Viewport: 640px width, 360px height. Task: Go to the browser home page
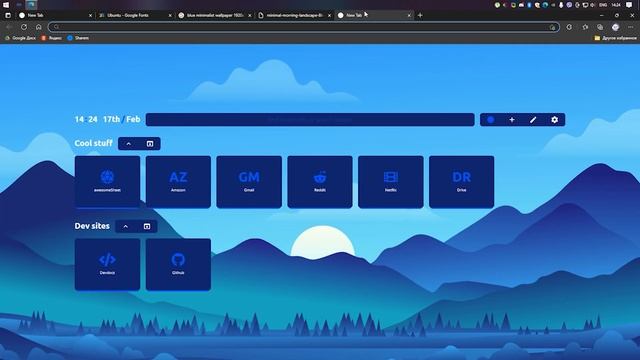[39, 27]
